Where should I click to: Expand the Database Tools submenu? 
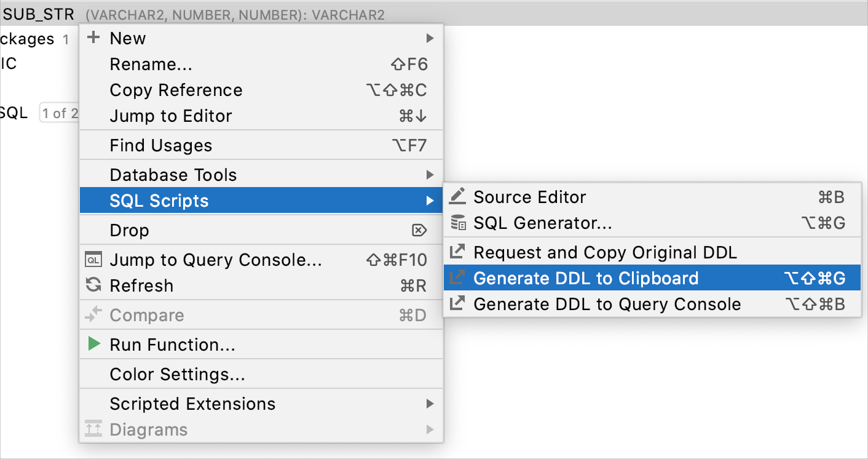[x=429, y=174]
